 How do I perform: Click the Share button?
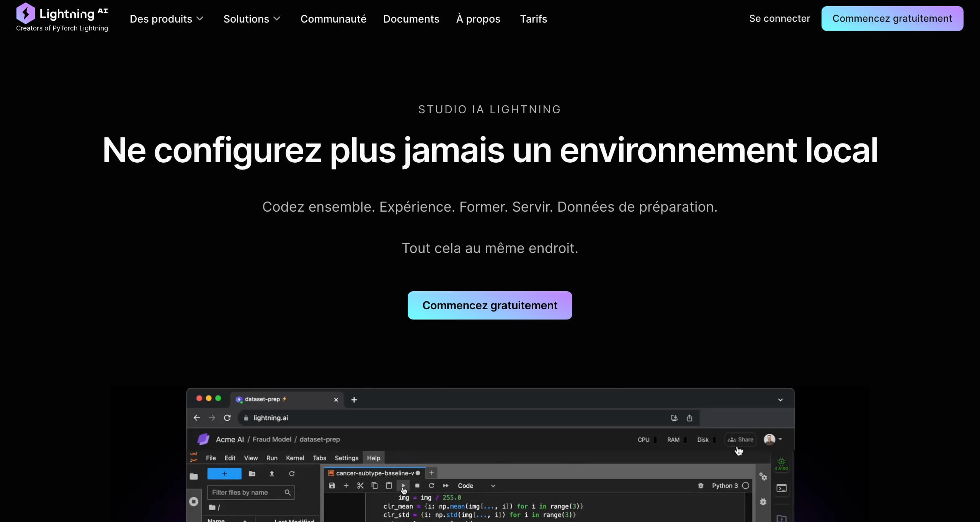(740, 440)
